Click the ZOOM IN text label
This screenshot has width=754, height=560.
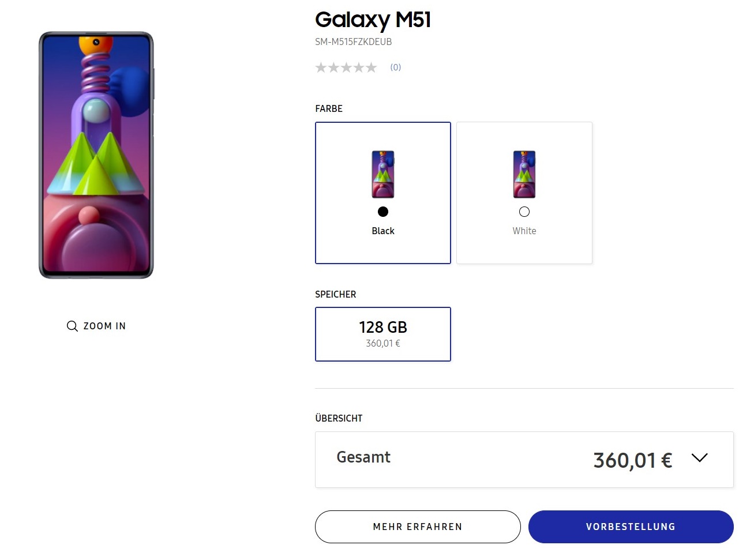tap(104, 326)
